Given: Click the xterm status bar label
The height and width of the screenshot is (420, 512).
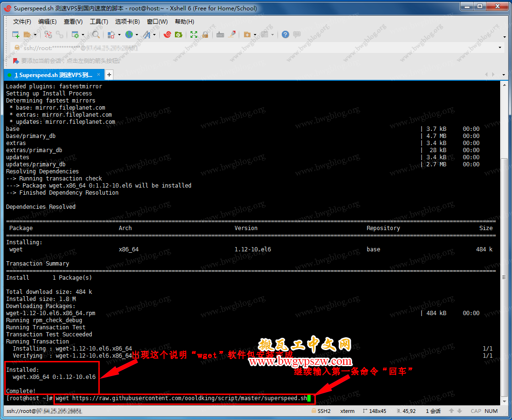Looking at the screenshot, I should pos(347,411).
